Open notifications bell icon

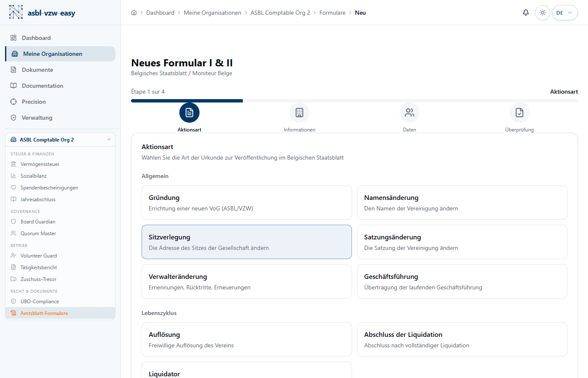[525, 13]
